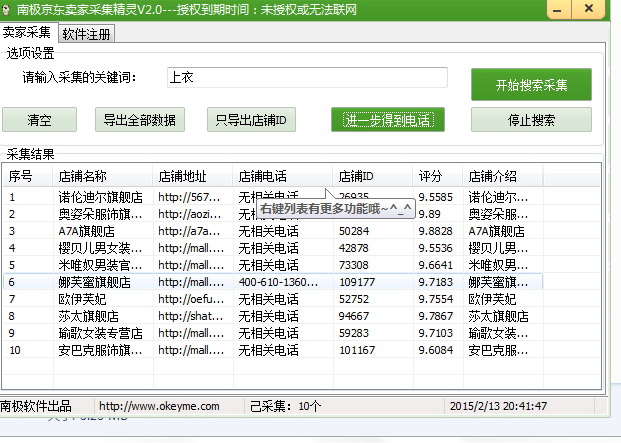Viewport: 621px width, 443px height.
Task: Click the keyword input field containing 上衣
Action: point(305,77)
